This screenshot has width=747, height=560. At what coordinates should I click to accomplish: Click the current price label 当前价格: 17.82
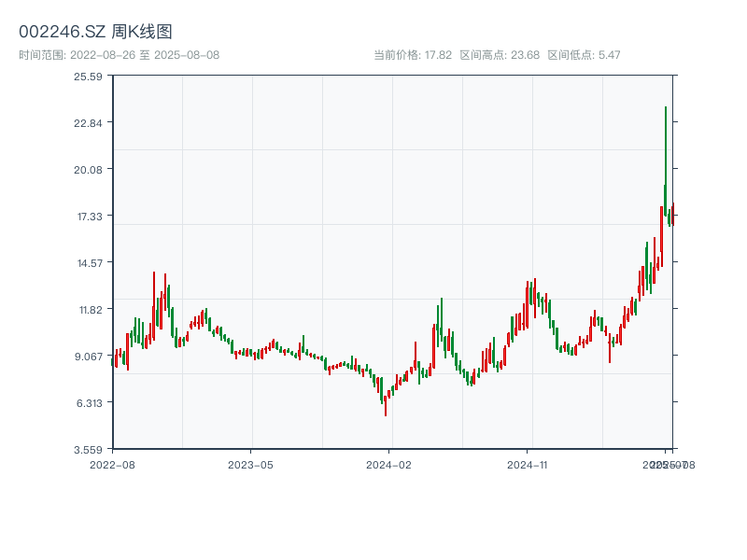click(x=413, y=55)
